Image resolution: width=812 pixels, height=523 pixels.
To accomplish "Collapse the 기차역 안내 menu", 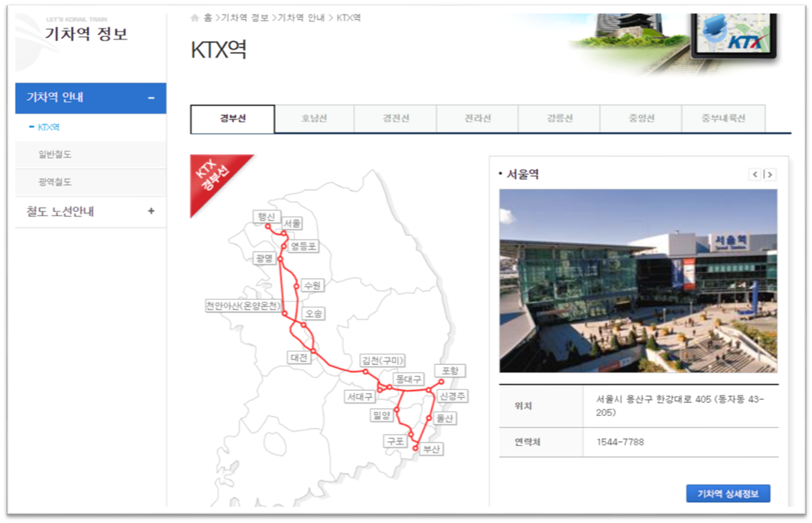I will (x=151, y=98).
